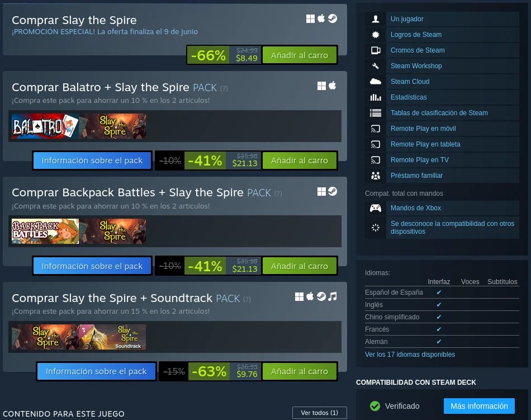Click the Cromos de Steam cards icon

click(x=376, y=50)
